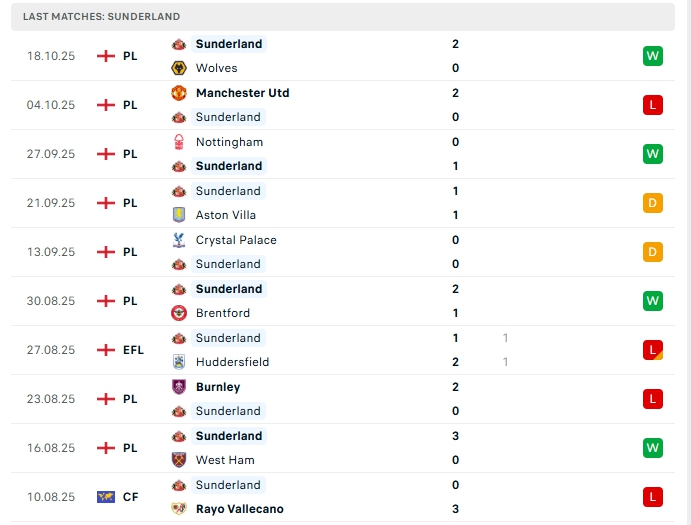Click the Aston Villa club crest
This screenshot has width=691, height=525.
(x=179, y=215)
